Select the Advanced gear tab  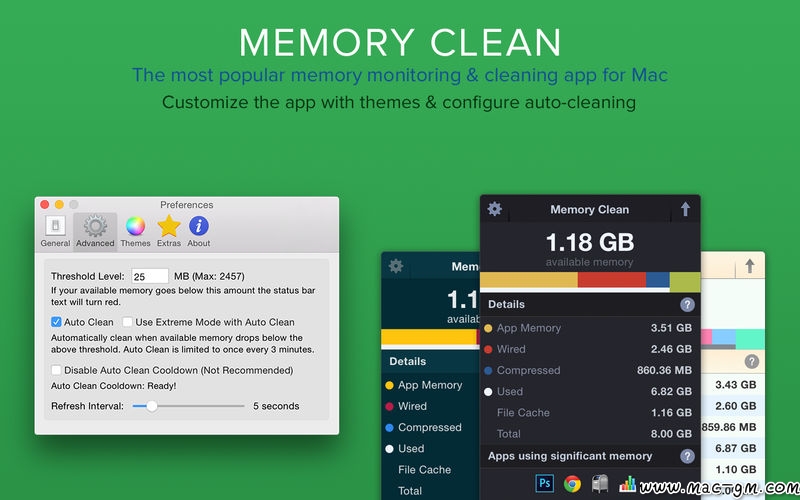point(95,231)
